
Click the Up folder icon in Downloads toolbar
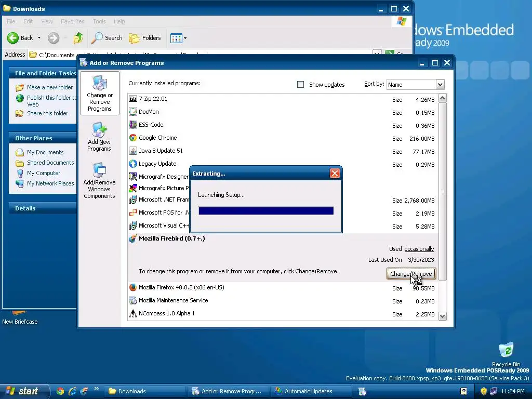[78, 38]
